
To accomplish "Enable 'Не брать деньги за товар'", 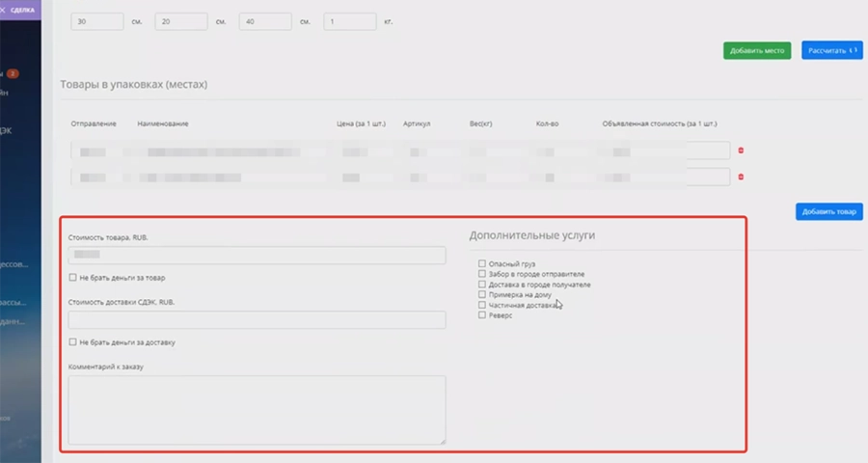I will 73,278.
